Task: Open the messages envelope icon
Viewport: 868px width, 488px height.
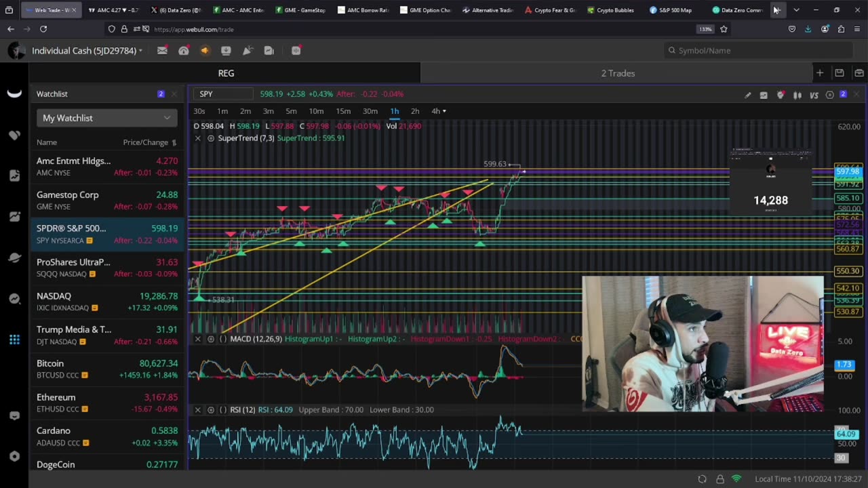Action: (x=162, y=51)
